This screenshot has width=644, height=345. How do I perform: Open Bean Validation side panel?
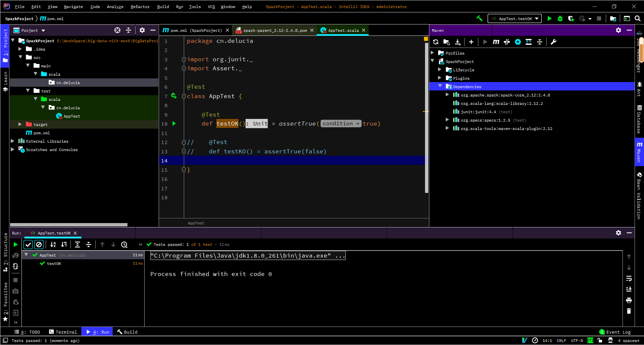tap(639, 196)
